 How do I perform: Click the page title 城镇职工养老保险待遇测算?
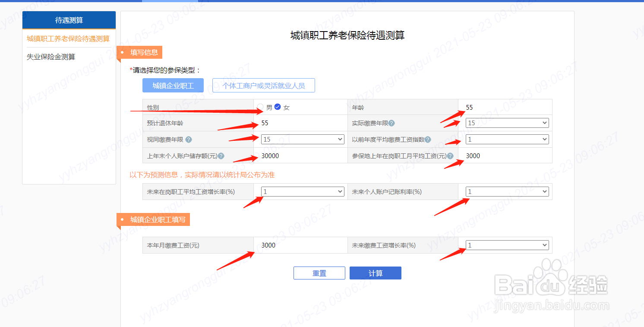[347, 35]
